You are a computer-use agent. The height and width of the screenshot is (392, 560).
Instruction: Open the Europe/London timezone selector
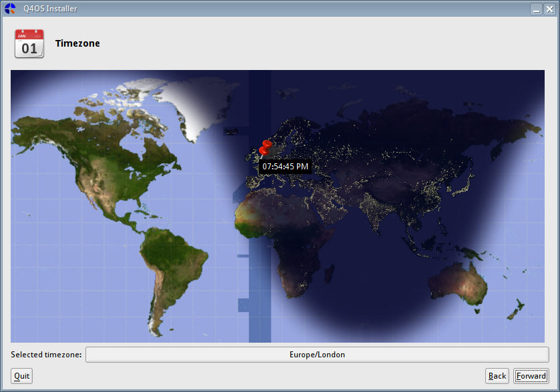pos(317,355)
